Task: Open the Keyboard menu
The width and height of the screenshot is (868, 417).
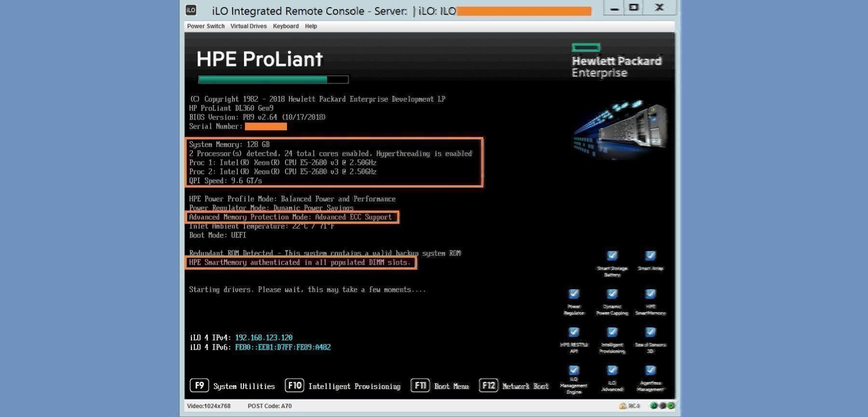Action: (285, 26)
